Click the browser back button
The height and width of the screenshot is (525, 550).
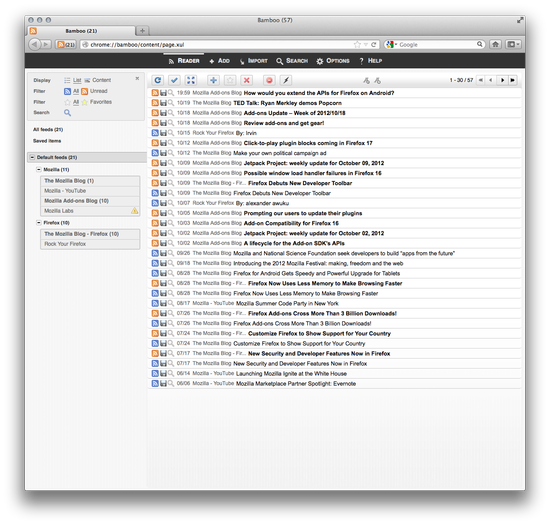pyautogui.click(x=34, y=44)
